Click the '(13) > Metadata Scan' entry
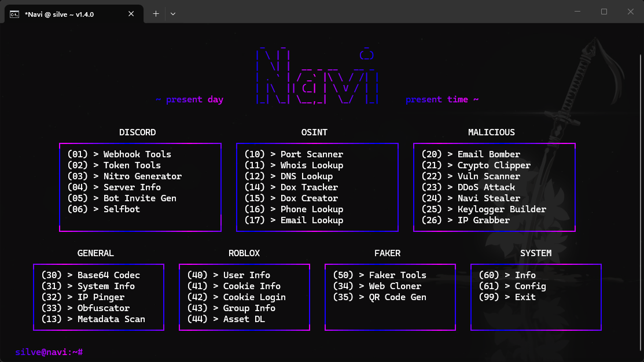 pos(93,319)
